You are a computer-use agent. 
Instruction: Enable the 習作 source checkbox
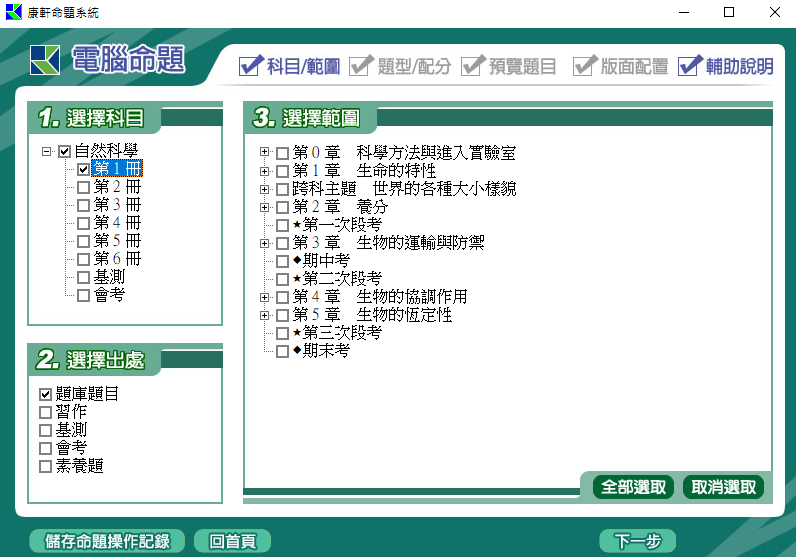pyautogui.click(x=45, y=412)
